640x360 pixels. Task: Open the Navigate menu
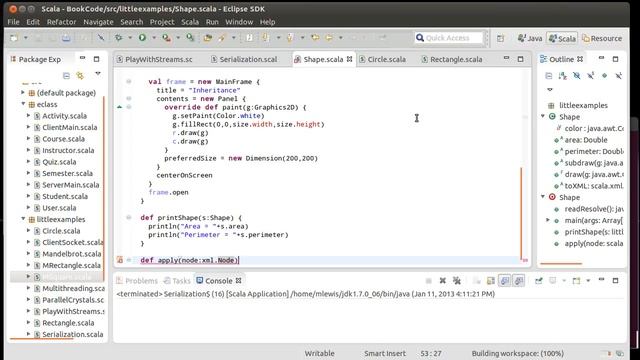coord(98,22)
